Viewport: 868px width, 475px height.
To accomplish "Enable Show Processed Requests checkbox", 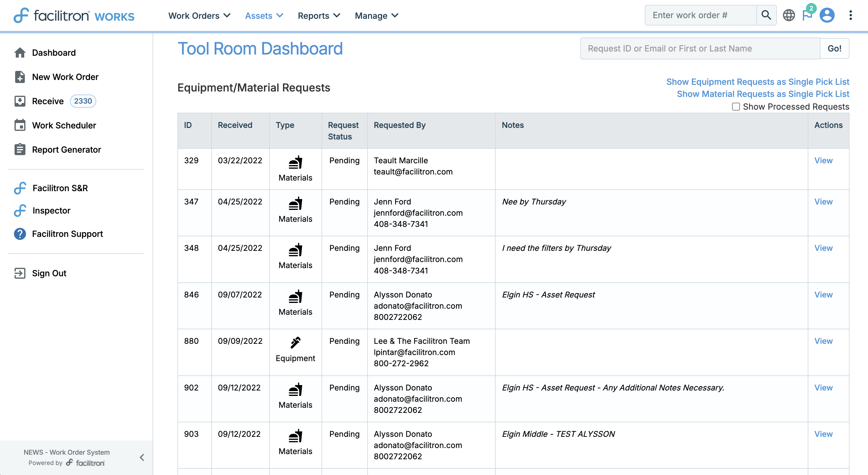I will (736, 107).
